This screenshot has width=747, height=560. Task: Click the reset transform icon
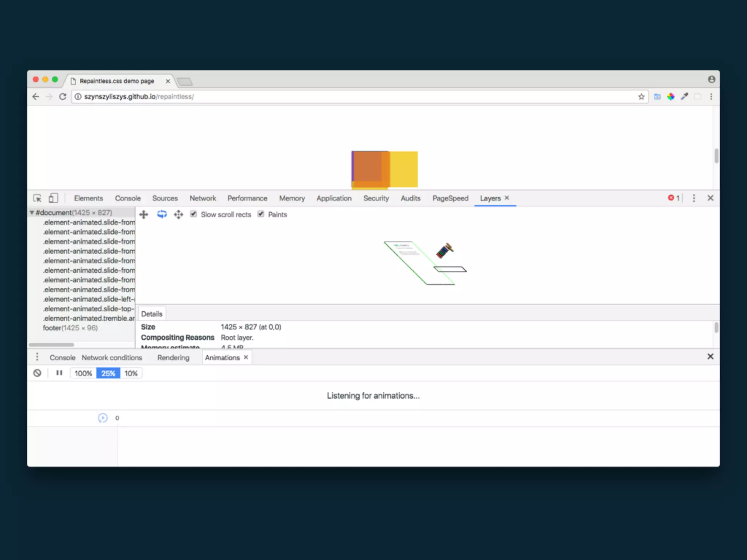click(x=178, y=214)
